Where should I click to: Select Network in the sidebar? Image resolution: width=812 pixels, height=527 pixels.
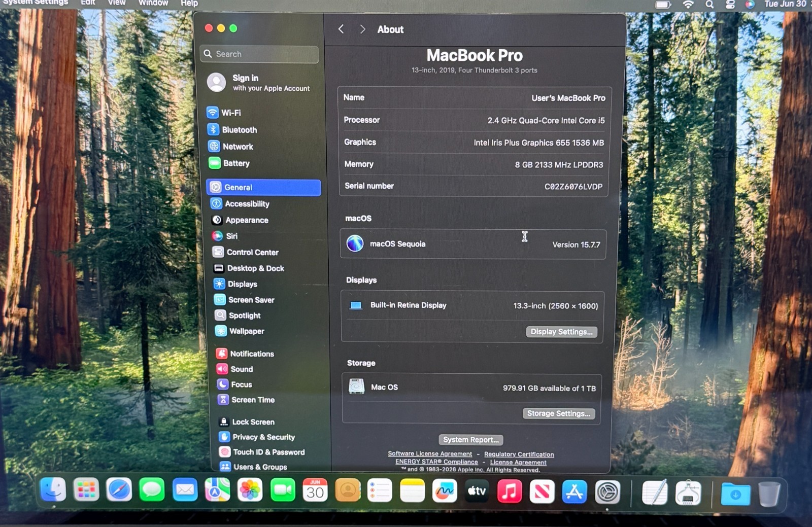(x=230, y=146)
